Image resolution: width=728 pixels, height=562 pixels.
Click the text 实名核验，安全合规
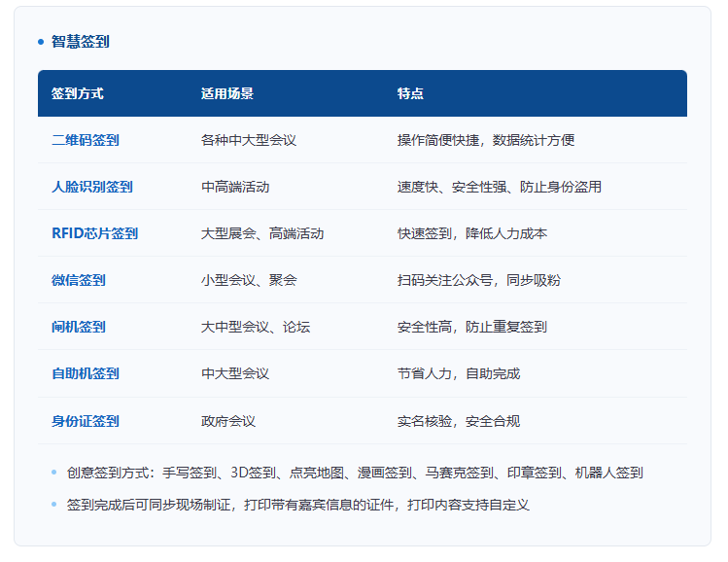tap(459, 422)
